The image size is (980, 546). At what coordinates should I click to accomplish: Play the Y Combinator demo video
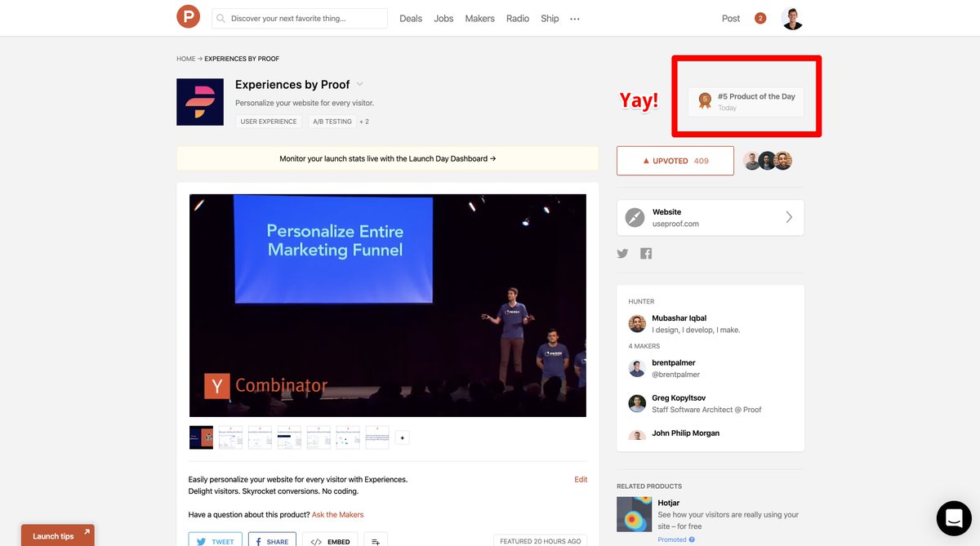point(388,305)
